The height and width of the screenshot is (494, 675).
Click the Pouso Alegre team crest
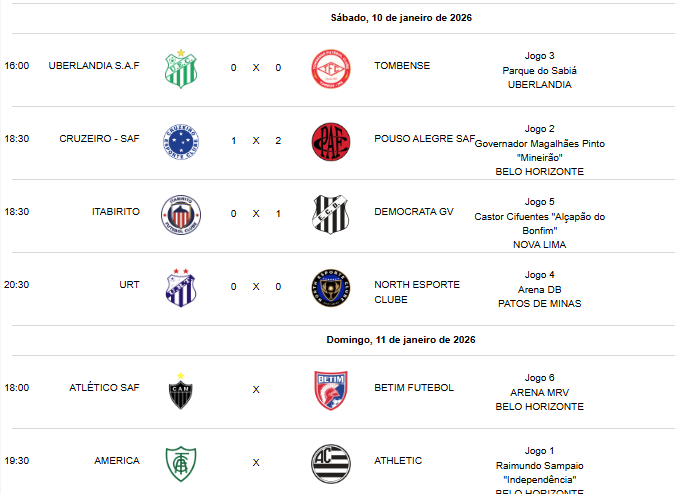[x=330, y=141]
